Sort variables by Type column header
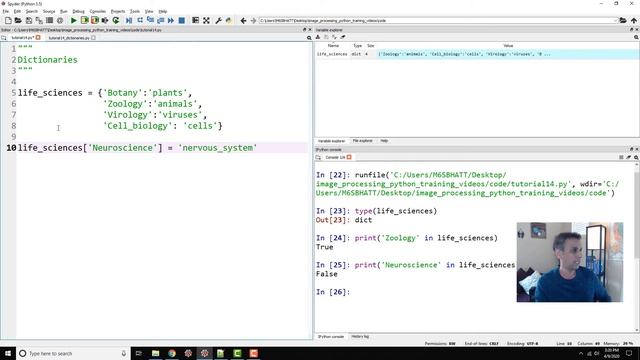The height and width of the screenshot is (360, 640). (x=358, y=46)
